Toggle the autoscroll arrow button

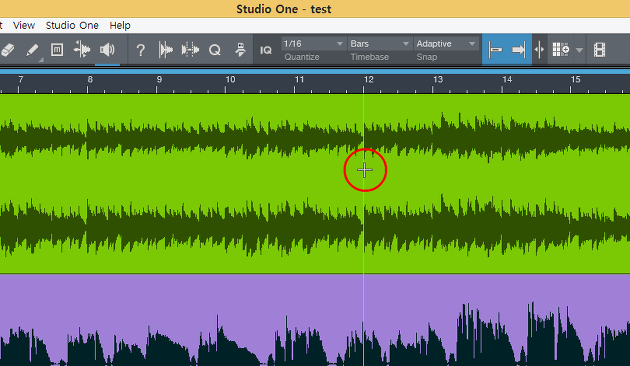pos(519,50)
